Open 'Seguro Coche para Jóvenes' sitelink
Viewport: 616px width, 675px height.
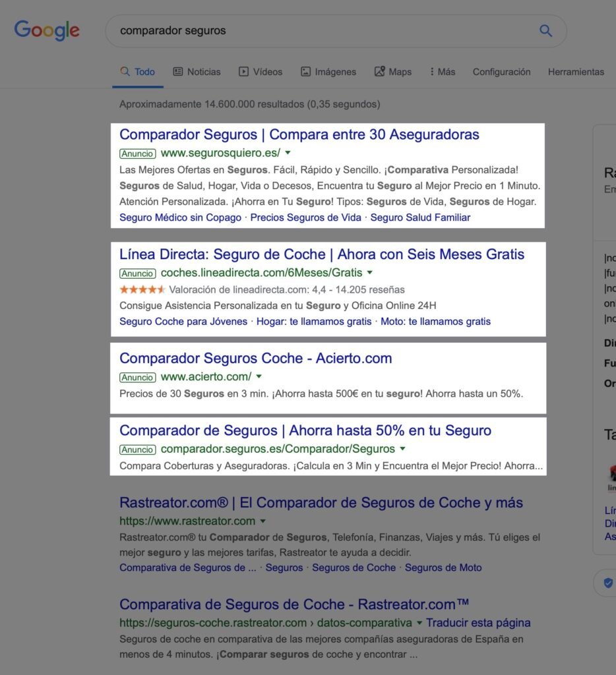(x=183, y=322)
